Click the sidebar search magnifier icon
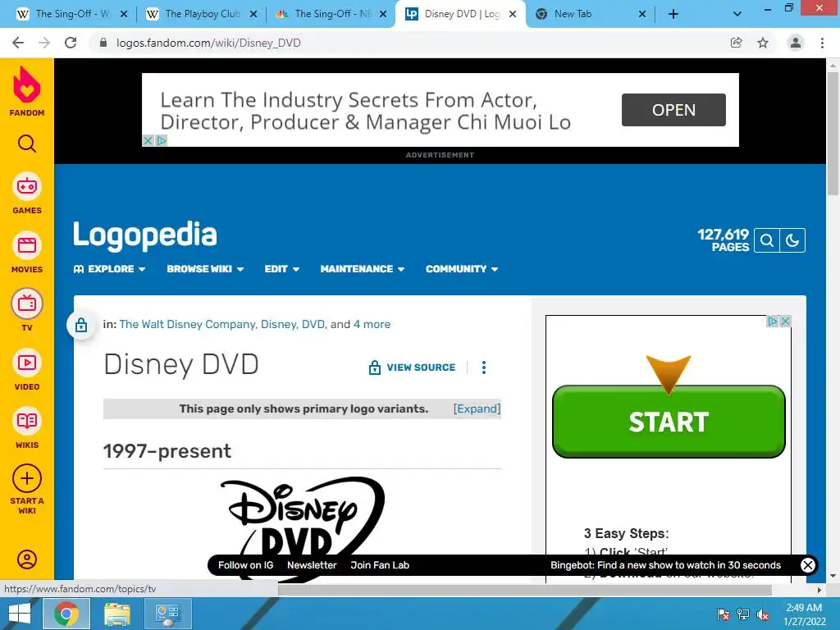 point(27,144)
